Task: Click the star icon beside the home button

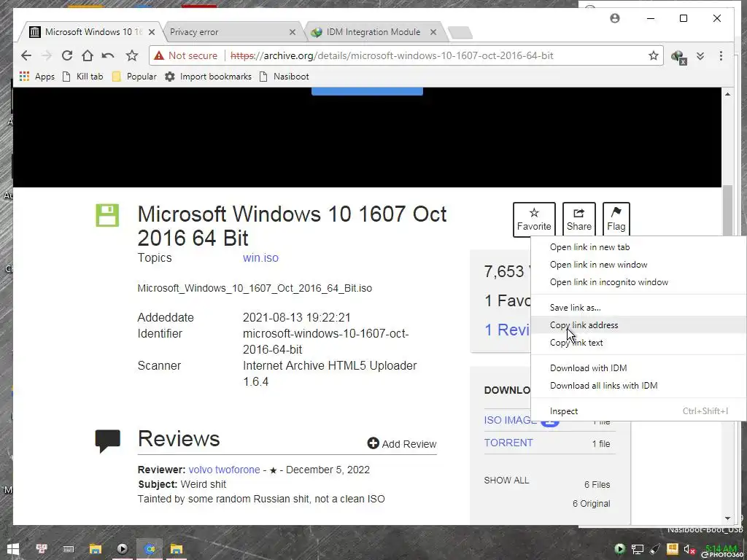Action: pyautogui.click(x=132, y=55)
